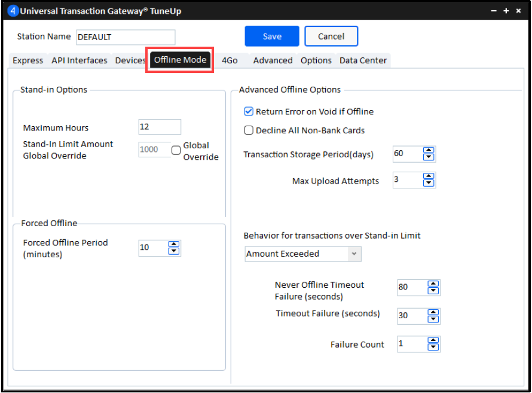This screenshot has height=393, width=532.
Task: Decrease Transaction Storage Period using down arrow
Action: [429, 157]
